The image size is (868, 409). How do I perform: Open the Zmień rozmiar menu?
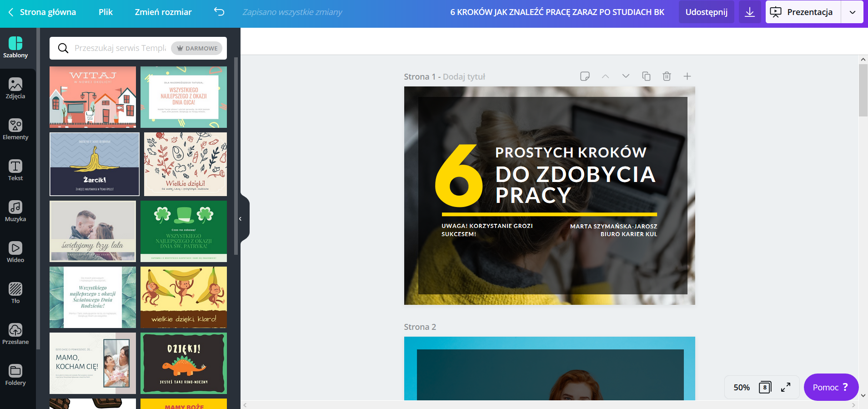[x=163, y=12]
